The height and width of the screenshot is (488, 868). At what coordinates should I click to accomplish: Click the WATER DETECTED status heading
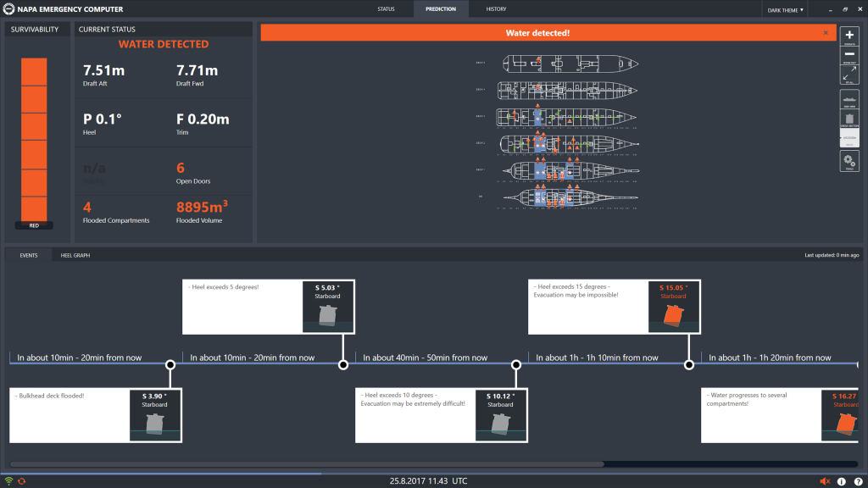(164, 44)
